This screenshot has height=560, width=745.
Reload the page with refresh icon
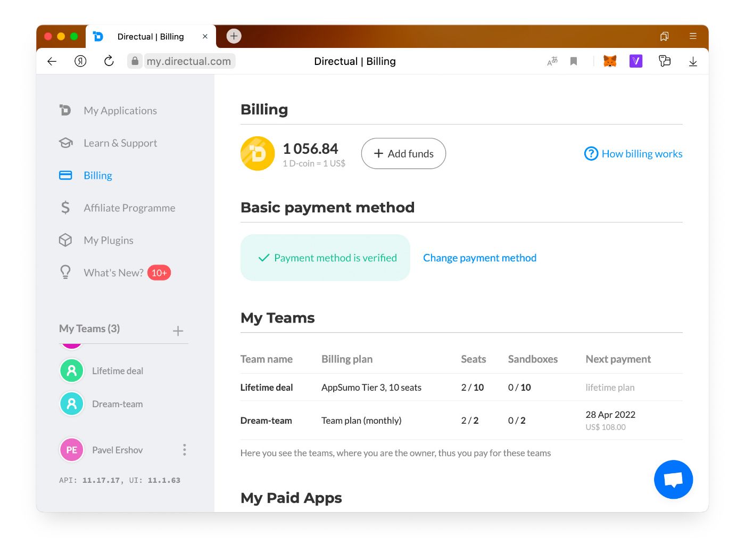(109, 61)
